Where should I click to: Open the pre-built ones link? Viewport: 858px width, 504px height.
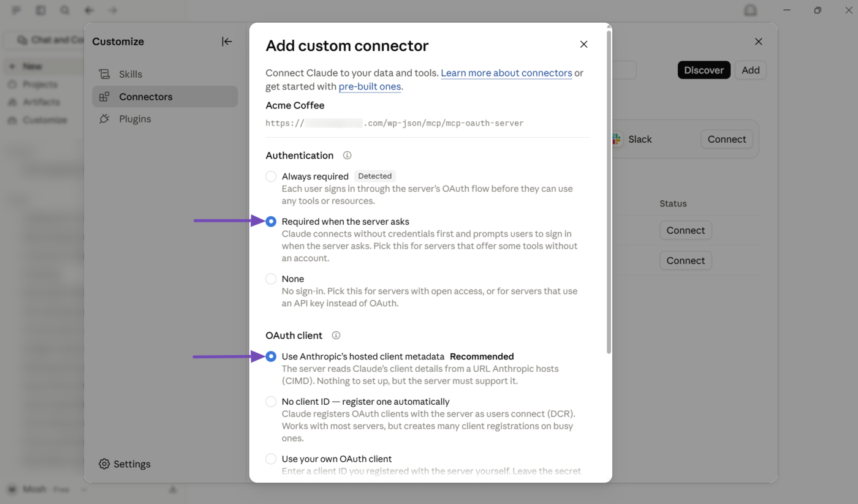[x=370, y=86]
